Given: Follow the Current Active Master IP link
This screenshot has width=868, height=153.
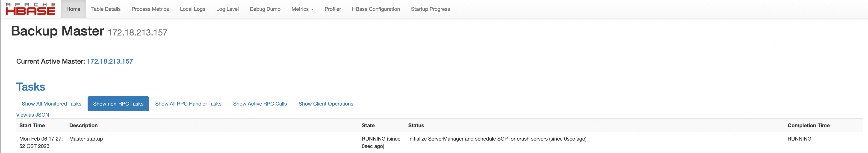Looking at the screenshot, I should pos(110,61).
